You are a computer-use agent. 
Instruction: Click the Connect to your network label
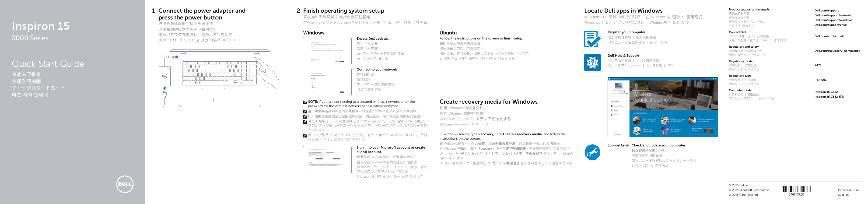click(377, 70)
